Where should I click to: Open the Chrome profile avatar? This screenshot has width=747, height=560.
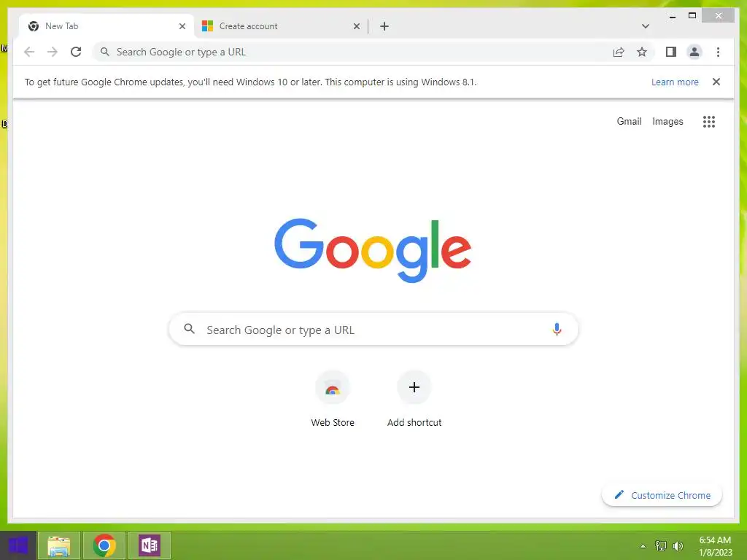tap(694, 52)
